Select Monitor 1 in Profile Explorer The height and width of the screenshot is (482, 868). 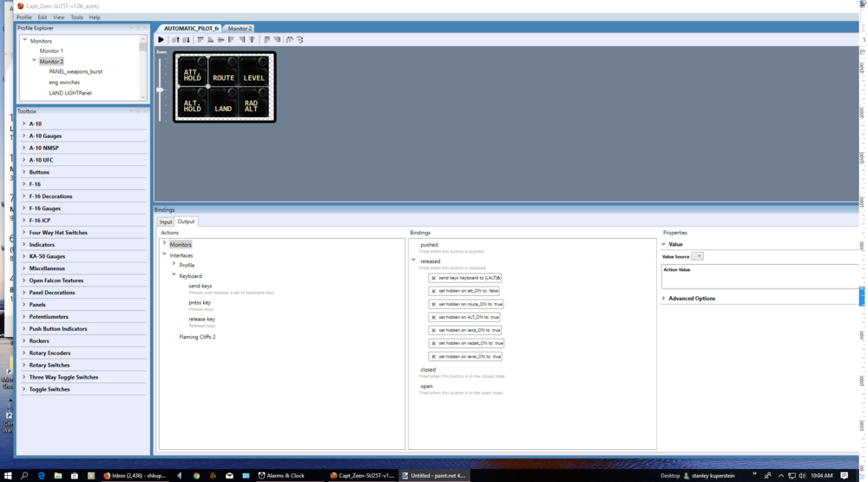51,50
